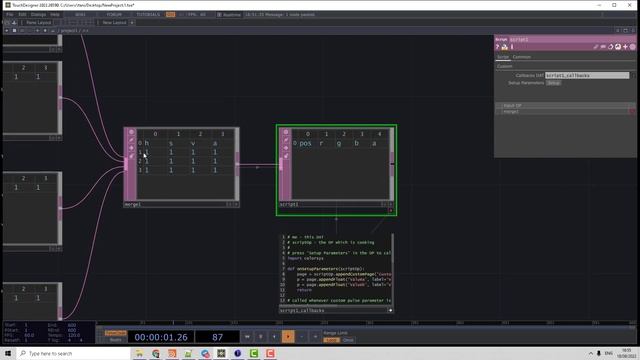Click the plus icon in parameter header
The width and height of the screenshot is (640, 360).
point(625,47)
